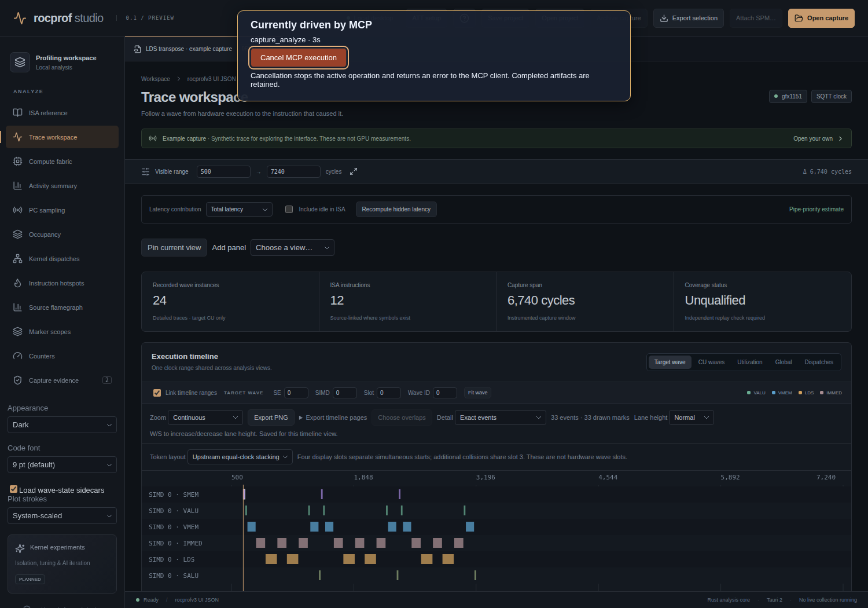Switch to the Target wave tab

coord(670,362)
